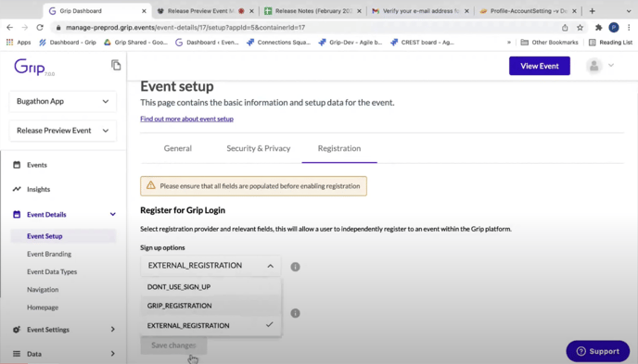638x364 pixels.
Task: Click the Event Details calendar icon
Action: click(17, 214)
